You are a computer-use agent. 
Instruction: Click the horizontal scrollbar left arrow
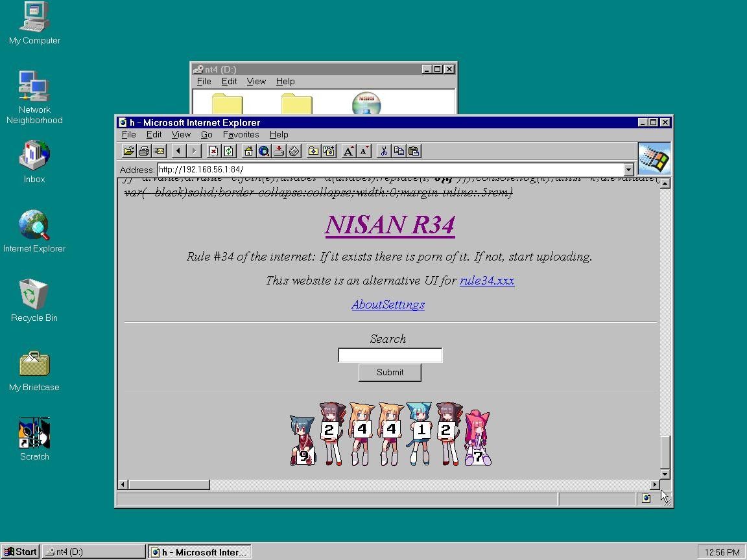123,485
